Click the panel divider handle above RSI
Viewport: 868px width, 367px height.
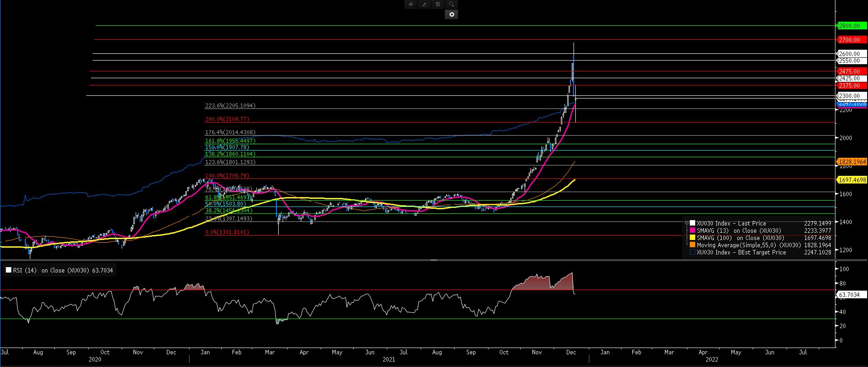tap(433, 260)
